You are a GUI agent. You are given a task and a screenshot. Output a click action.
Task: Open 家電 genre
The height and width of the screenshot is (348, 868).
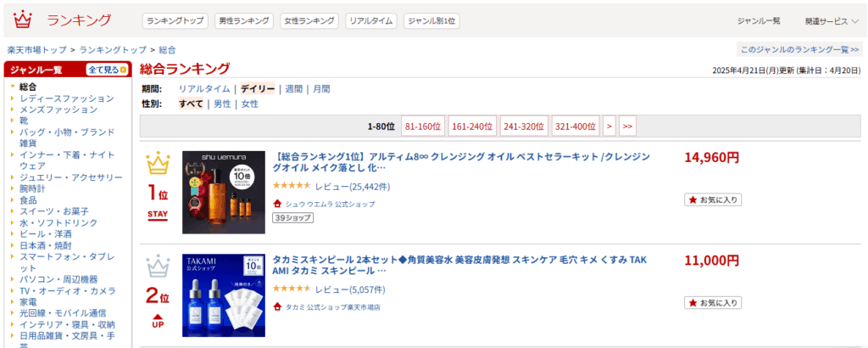28,302
